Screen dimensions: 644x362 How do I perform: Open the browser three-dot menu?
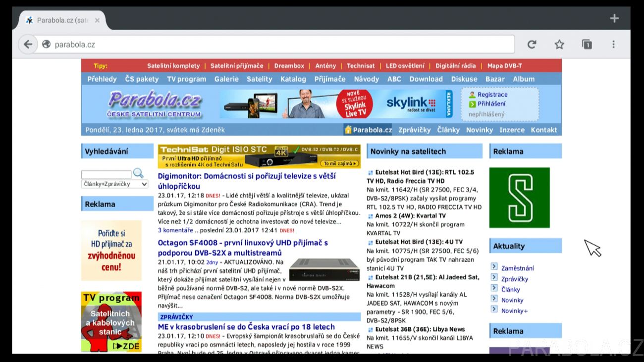pyautogui.click(x=613, y=44)
